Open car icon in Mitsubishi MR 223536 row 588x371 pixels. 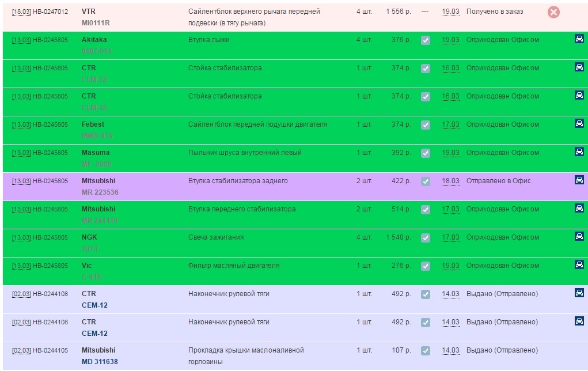[x=579, y=180]
